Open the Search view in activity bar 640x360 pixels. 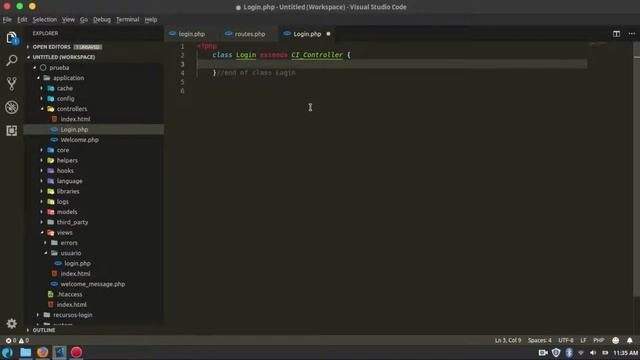pyautogui.click(x=12, y=60)
